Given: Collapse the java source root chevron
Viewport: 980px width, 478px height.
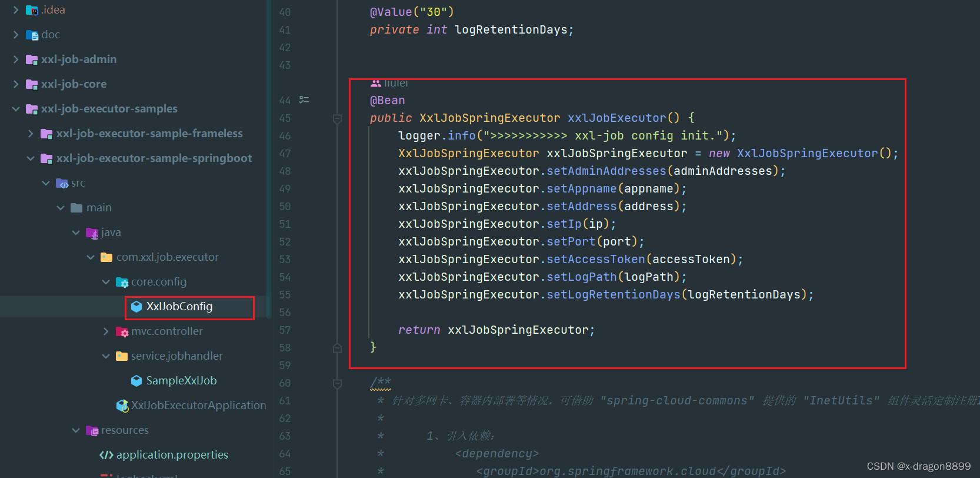Looking at the screenshot, I should (x=76, y=233).
